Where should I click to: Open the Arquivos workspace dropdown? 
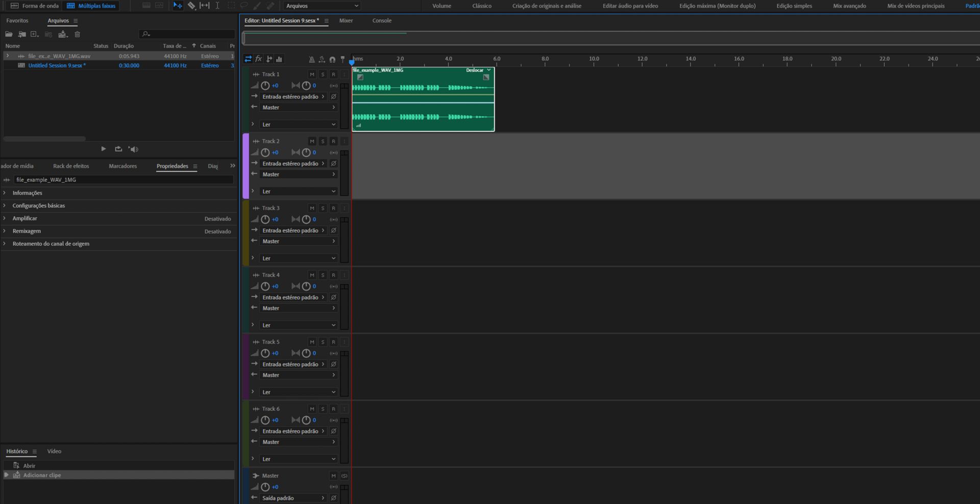click(322, 6)
